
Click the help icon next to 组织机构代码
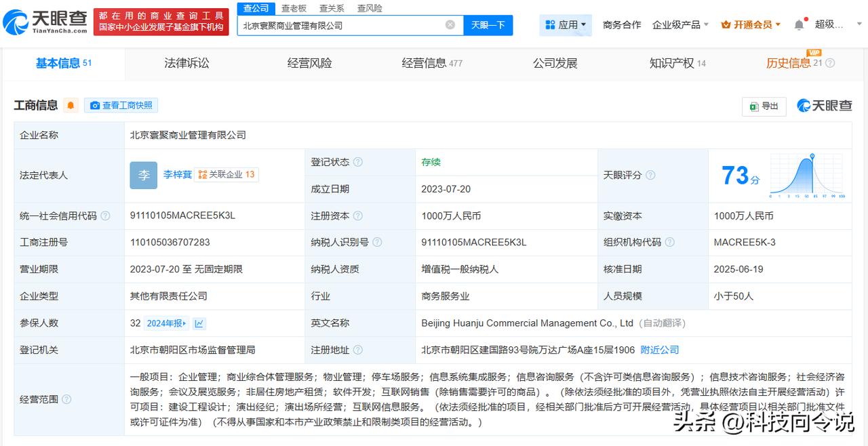pyautogui.click(x=669, y=242)
